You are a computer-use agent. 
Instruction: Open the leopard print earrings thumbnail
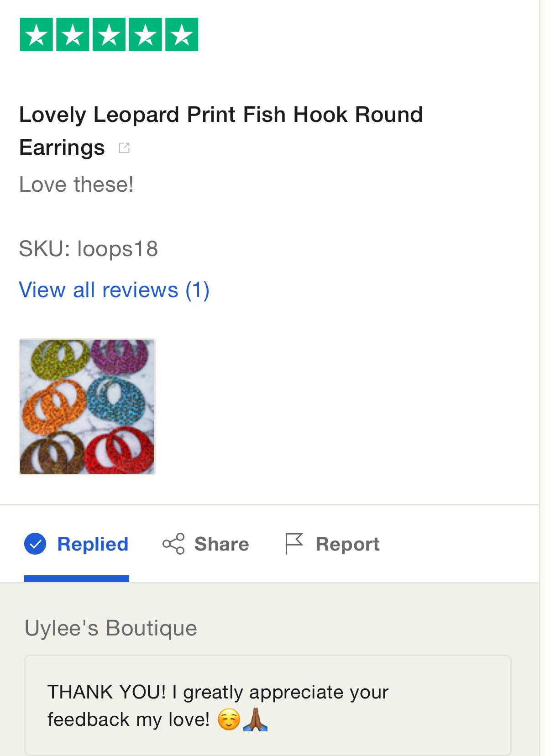click(x=87, y=406)
